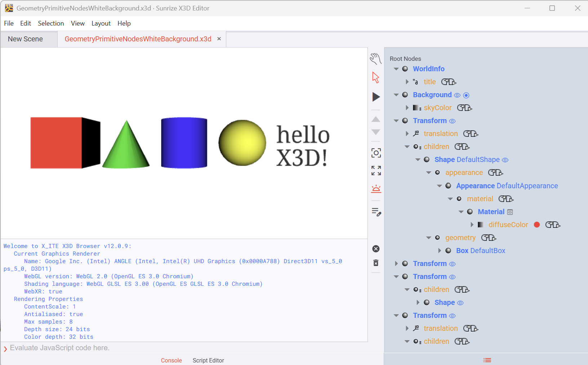Hide Shape DefaultShape using its eye icon
This screenshot has width=588, height=365.
pos(505,160)
